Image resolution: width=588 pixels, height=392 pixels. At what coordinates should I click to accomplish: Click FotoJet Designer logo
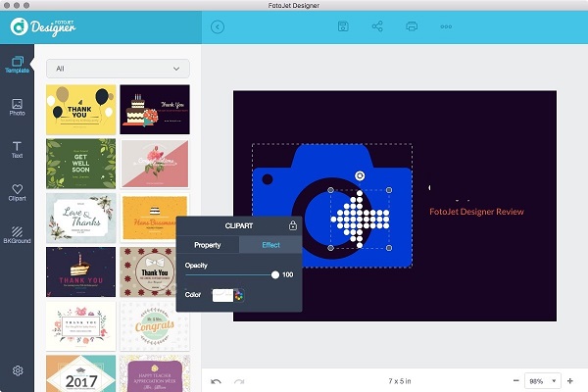click(x=43, y=27)
